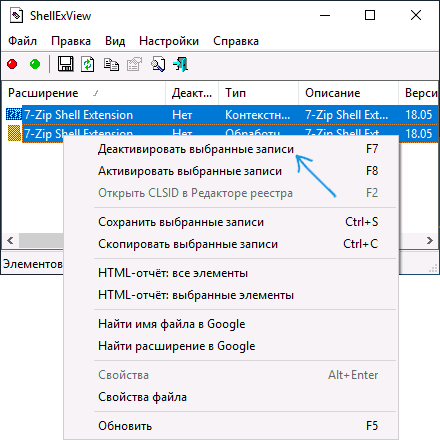Sort by the Расширение column header
The width and height of the screenshot is (440, 440).
pyautogui.click(x=83, y=93)
